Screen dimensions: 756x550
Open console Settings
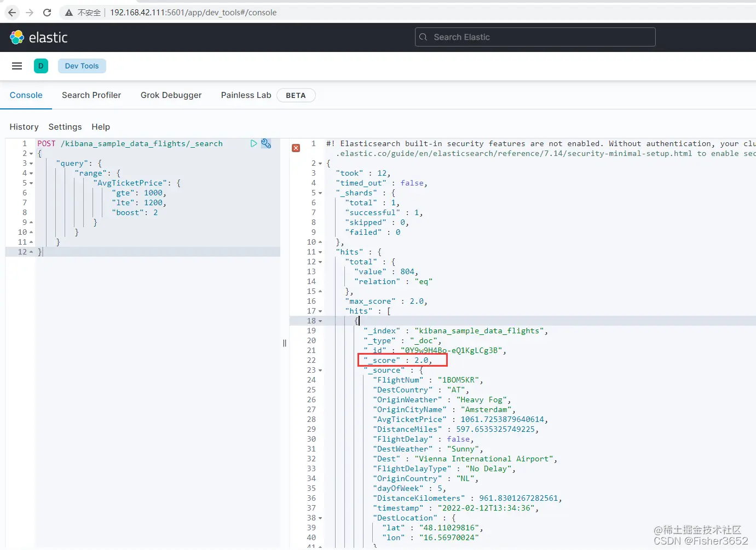coord(65,126)
